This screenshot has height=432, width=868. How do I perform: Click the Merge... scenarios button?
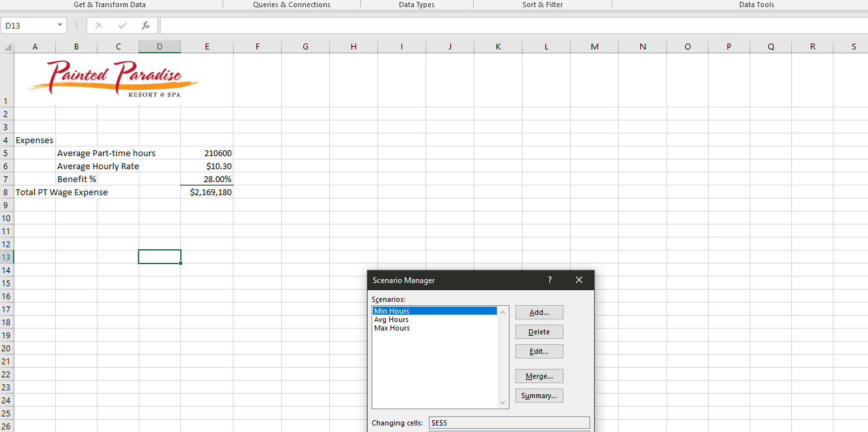539,376
